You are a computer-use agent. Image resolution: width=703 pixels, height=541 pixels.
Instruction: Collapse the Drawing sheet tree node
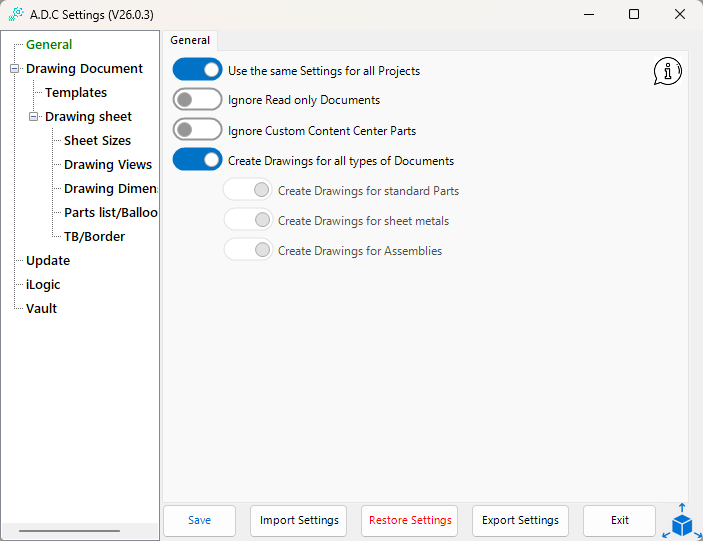tap(33, 117)
